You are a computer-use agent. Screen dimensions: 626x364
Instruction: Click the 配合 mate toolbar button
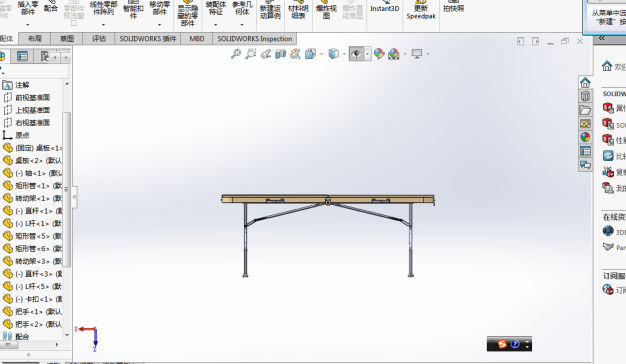pyautogui.click(x=51, y=7)
